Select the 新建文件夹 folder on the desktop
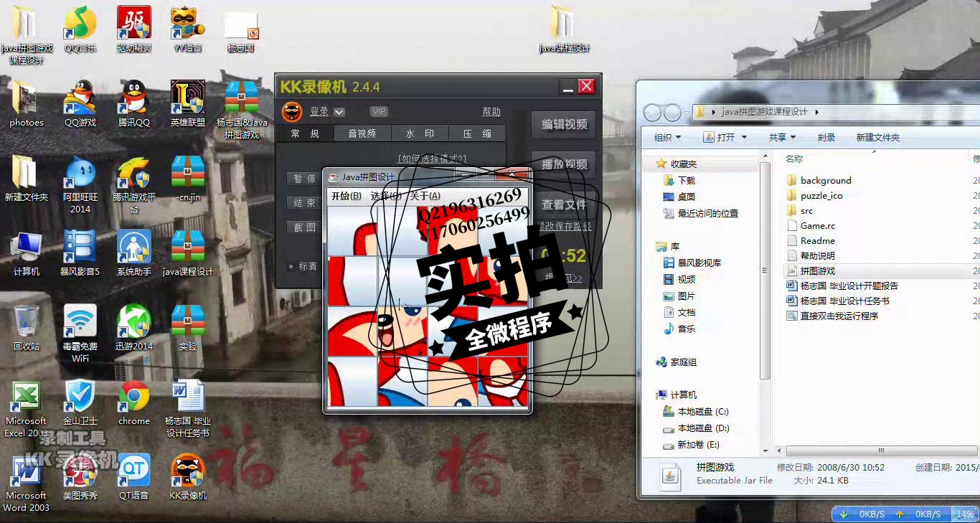The width and height of the screenshot is (980, 523). click(27, 179)
